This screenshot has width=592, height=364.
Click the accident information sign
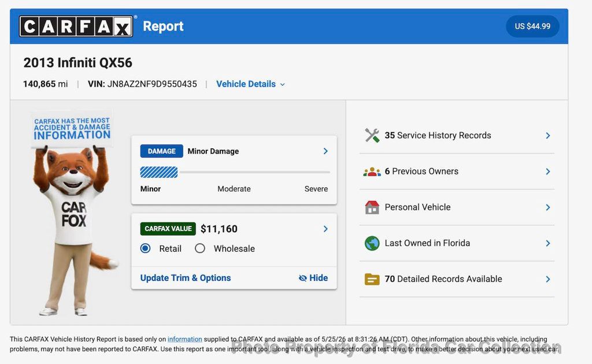point(72,129)
